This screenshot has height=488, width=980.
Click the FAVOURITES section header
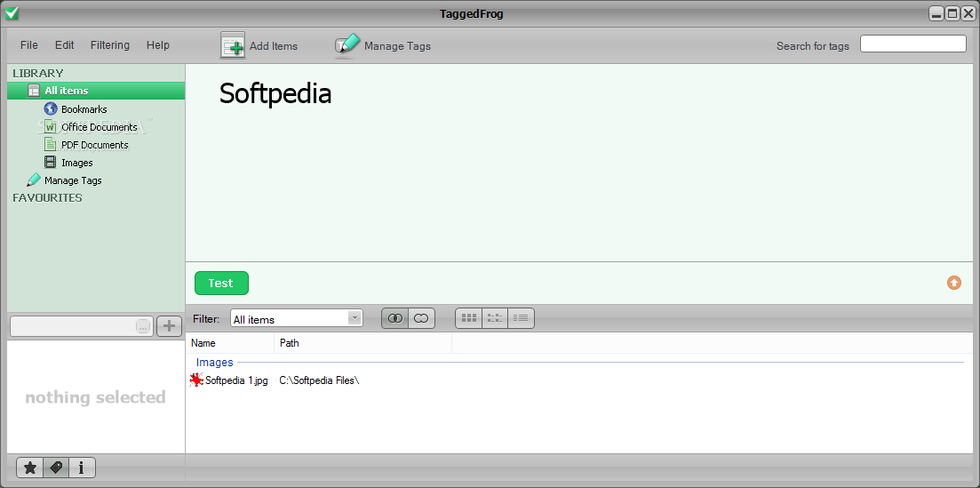47,197
